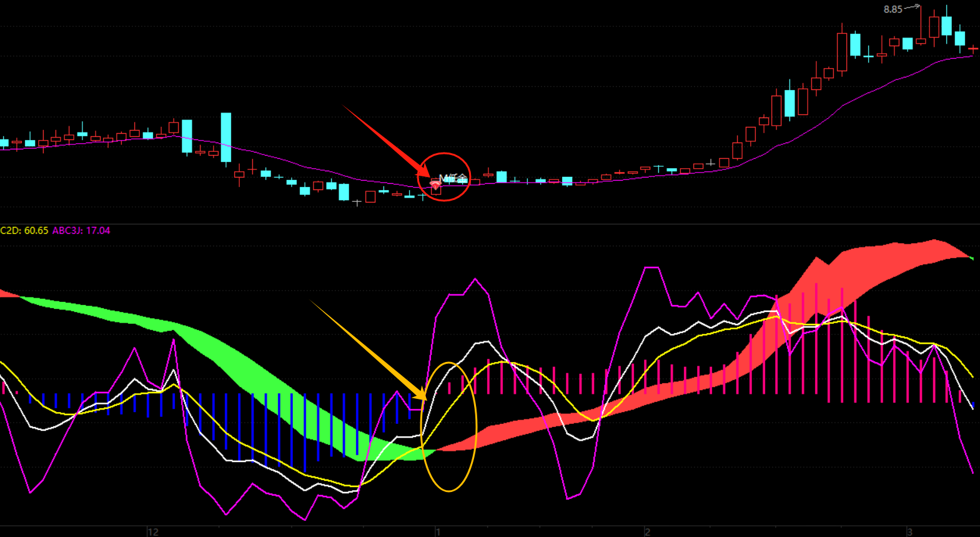Select the C2D: 60.65 indicator label
This screenshot has width=980, height=537.
tap(24, 231)
